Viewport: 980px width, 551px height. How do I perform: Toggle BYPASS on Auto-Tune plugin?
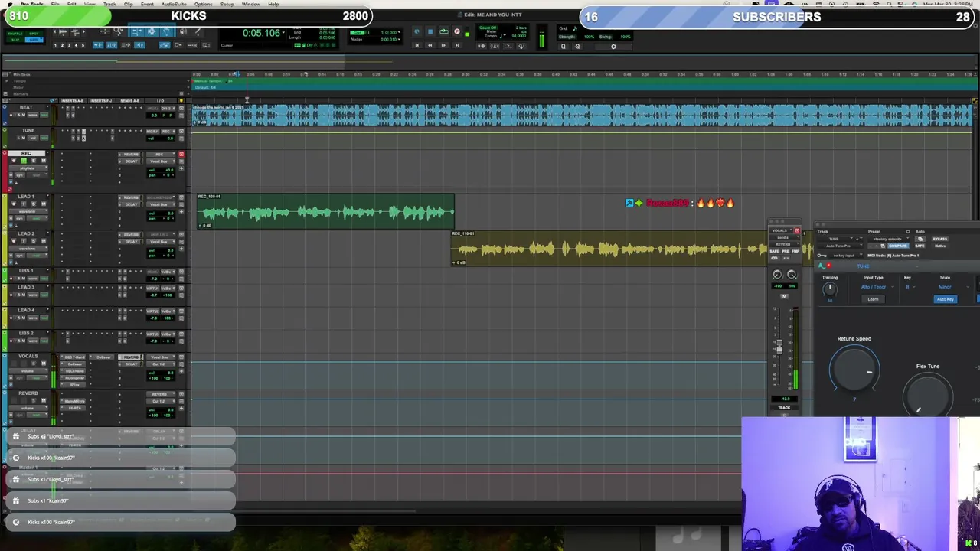point(940,239)
